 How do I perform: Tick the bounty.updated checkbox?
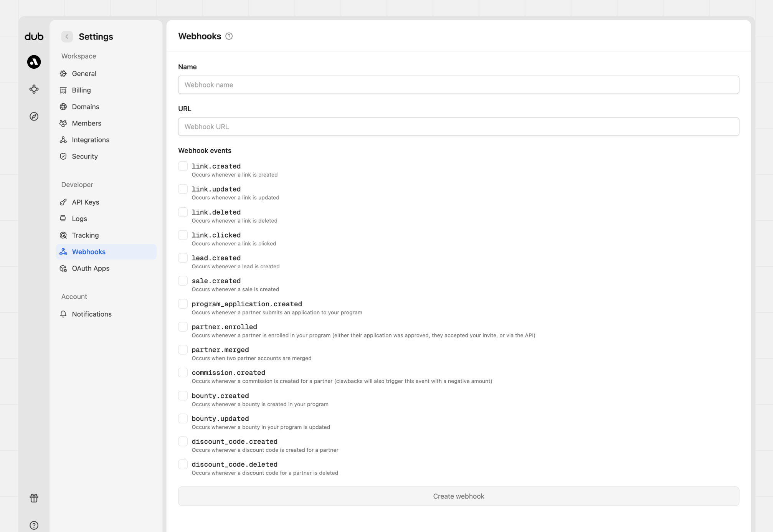(x=183, y=418)
